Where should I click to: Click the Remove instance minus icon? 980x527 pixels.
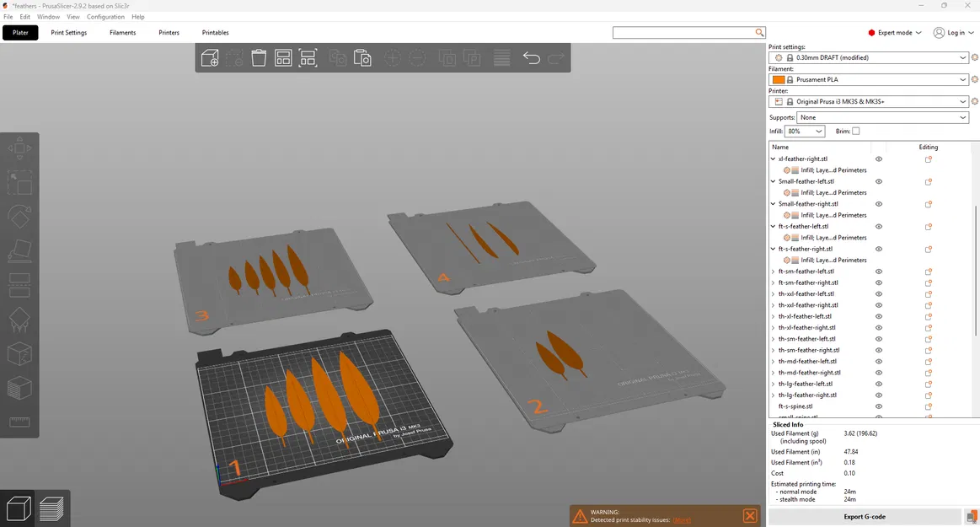pyautogui.click(x=417, y=58)
